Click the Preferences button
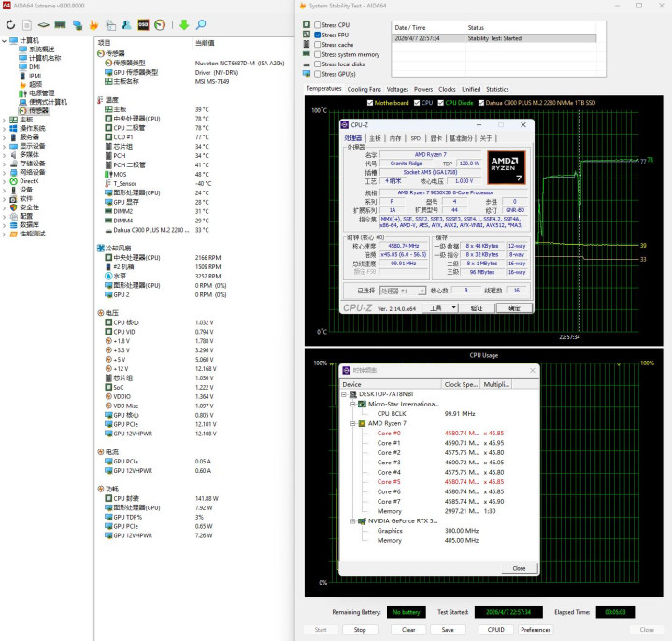Image resolution: width=672 pixels, height=641 pixels. coord(536,630)
